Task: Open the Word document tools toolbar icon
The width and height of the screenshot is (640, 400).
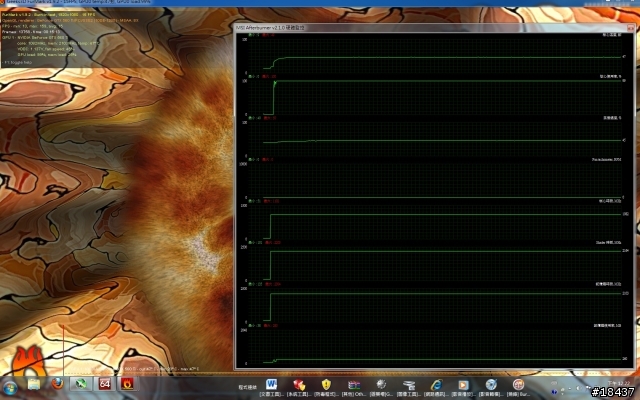Action: point(271,384)
